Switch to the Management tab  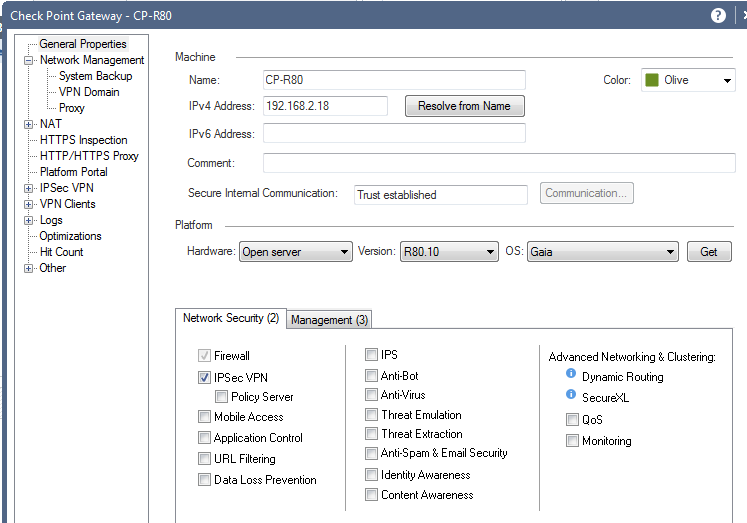(329, 320)
